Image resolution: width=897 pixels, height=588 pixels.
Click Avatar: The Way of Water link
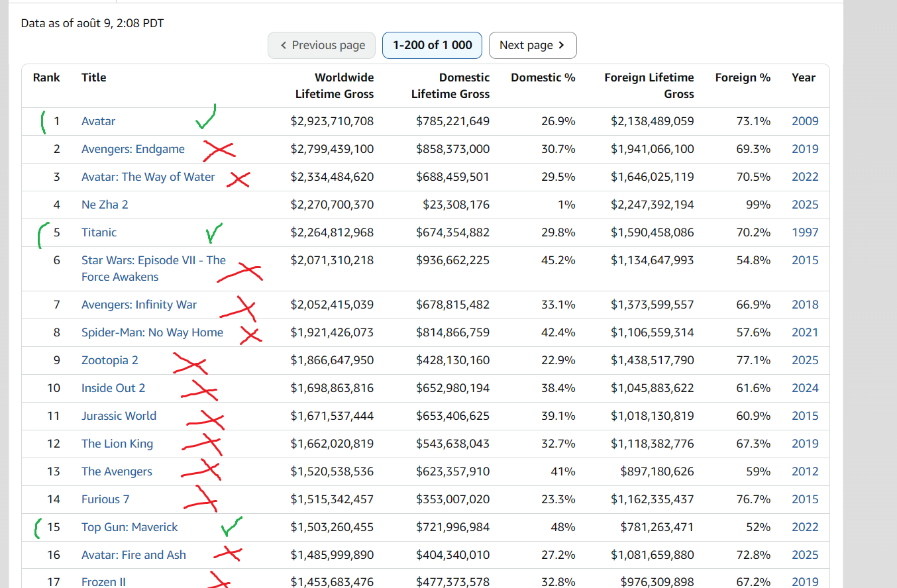pyautogui.click(x=148, y=177)
